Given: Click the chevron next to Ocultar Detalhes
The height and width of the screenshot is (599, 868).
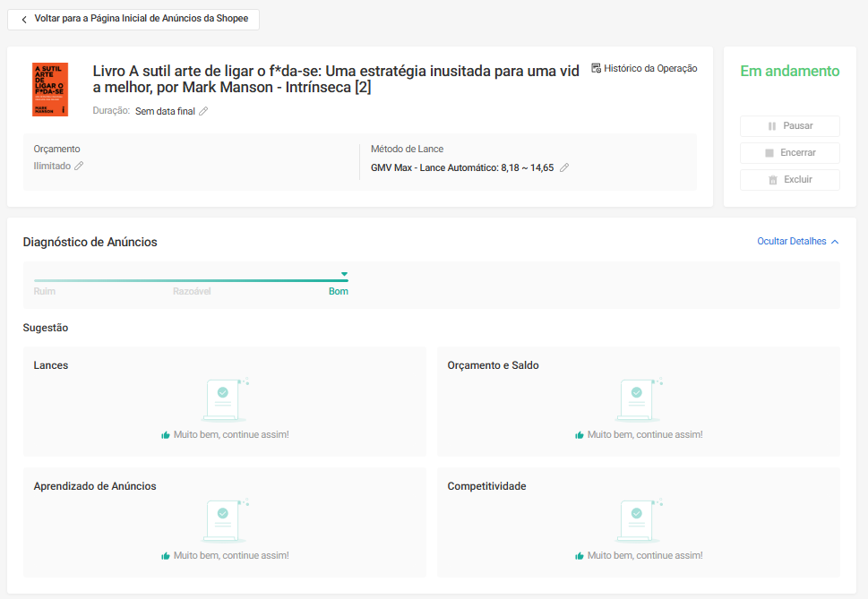Looking at the screenshot, I should (x=835, y=242).
